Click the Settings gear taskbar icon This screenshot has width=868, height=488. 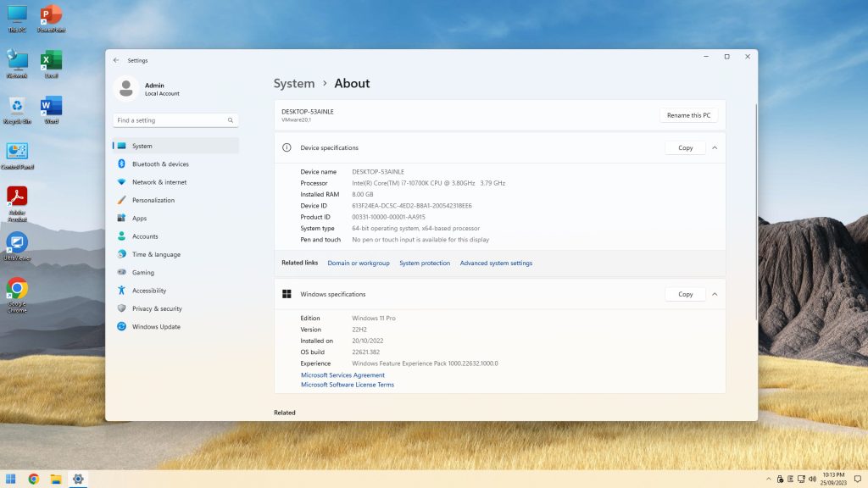(x=78, y=480)
